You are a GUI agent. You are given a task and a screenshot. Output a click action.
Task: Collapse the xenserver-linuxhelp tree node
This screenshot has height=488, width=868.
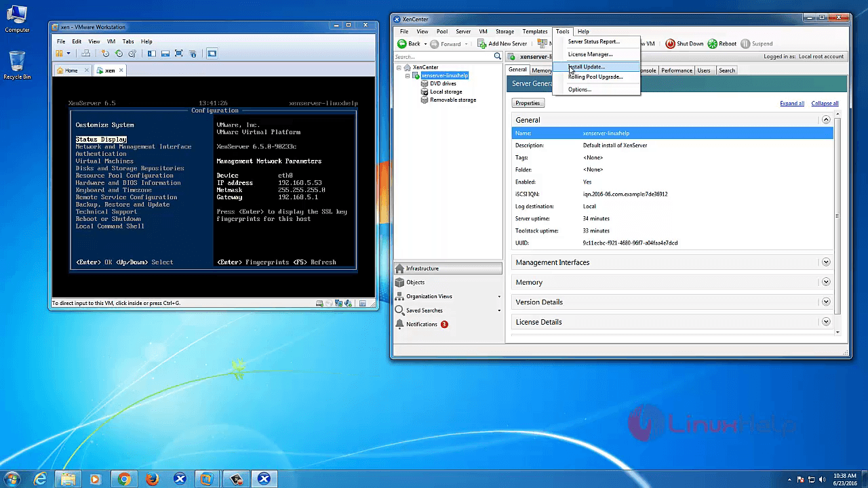[408, 75]
